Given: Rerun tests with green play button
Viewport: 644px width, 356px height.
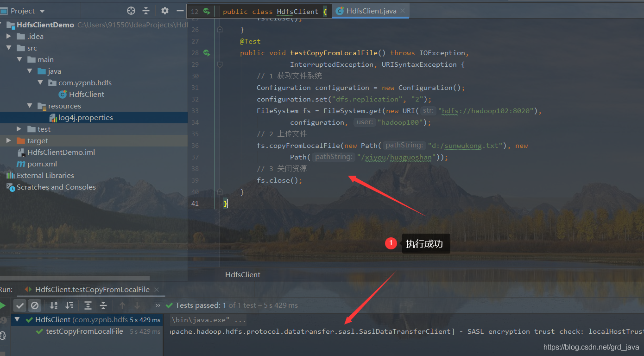Looking at the screenshot, I should pyautogui.click(x=2, y=305).
